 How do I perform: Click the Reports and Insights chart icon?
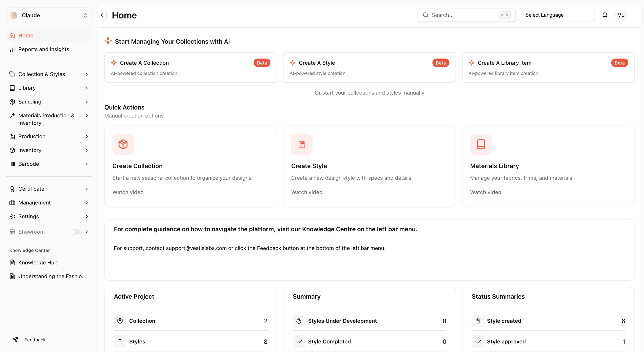(x=12, y=49)
